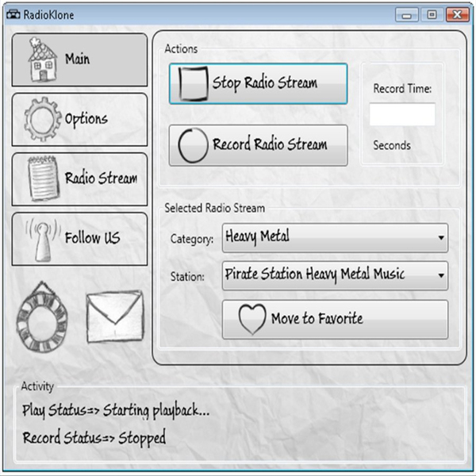Click the Seconds label
Viewport: 476px width, 476px height.
click(392, 145)
